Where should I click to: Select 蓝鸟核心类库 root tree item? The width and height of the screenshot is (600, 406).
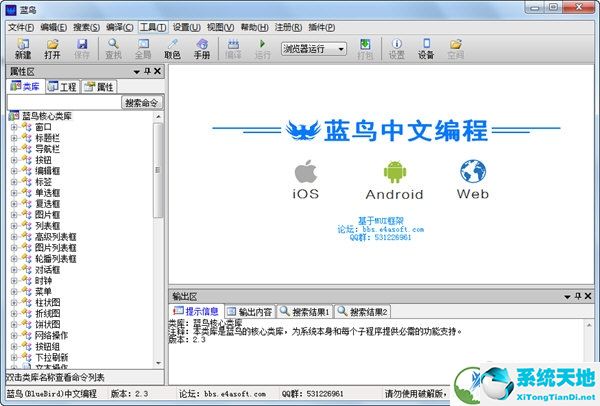[x=47, y=116]
